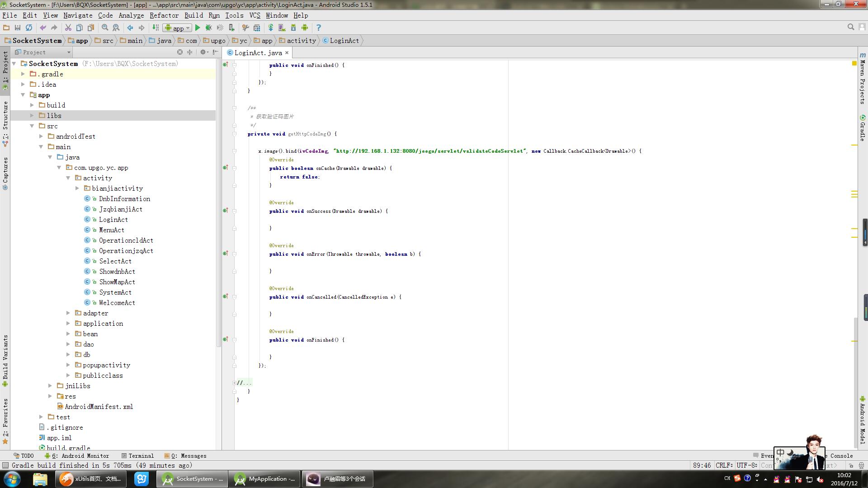
Task: Open the AVD Manager icon
Action: pos(282,28)
